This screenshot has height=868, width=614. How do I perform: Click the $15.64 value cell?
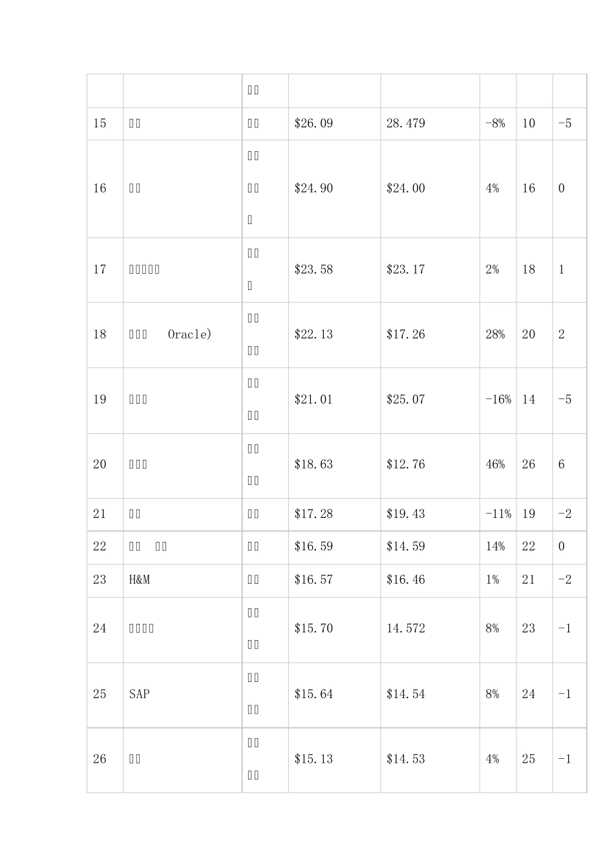pos(313,694)
